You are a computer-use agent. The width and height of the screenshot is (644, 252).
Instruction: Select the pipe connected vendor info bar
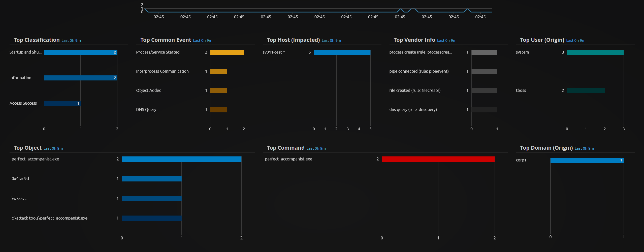tap(484, 71)
